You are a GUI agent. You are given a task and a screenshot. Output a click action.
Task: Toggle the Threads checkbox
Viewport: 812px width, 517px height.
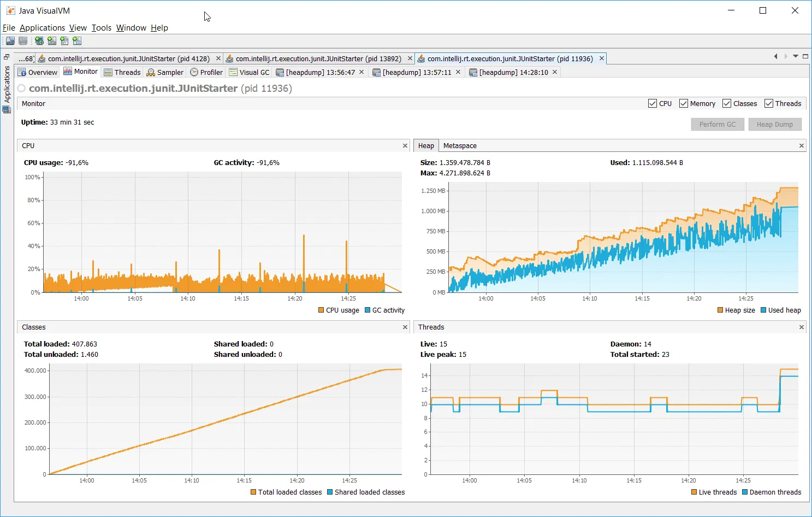point(769,103)
